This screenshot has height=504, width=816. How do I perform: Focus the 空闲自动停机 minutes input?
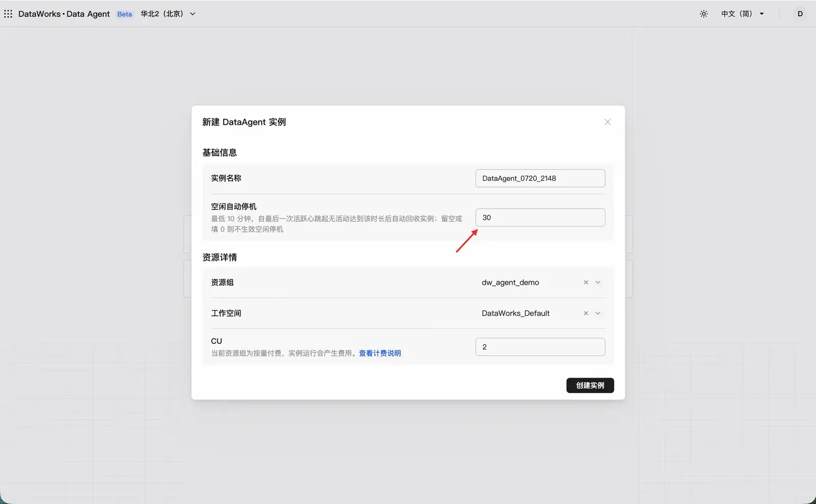(541, 218)
